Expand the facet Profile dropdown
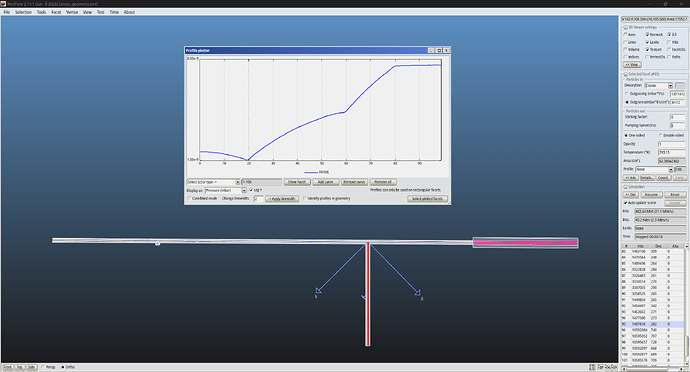Viewport: 690px width, 372px height. coord(671,169)
